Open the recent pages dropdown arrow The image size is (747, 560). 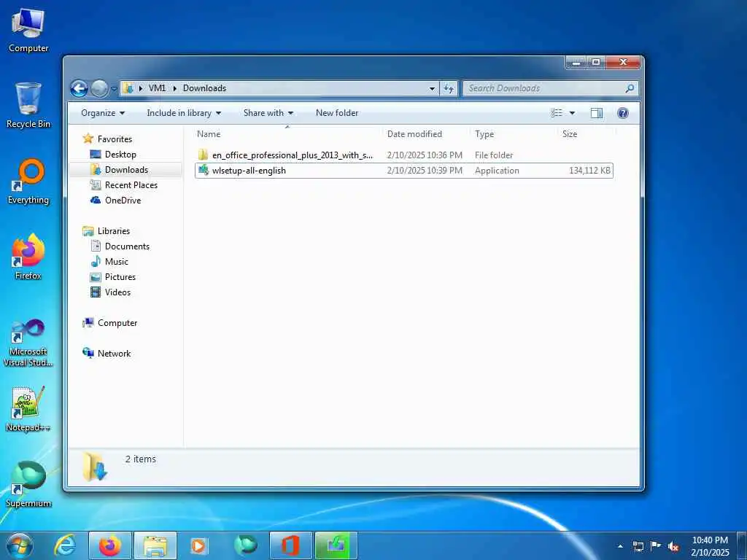(x=114, y=88)
